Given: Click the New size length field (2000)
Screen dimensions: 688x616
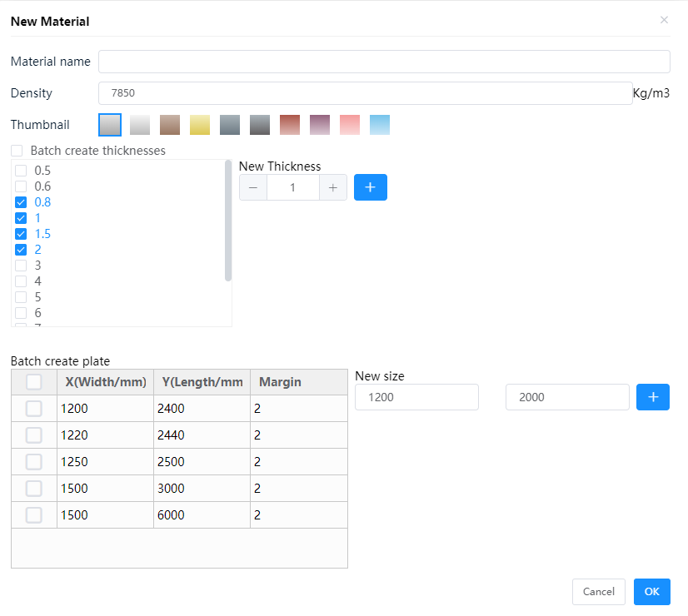Looking at the screenshot, I should (x=567, y=397).
